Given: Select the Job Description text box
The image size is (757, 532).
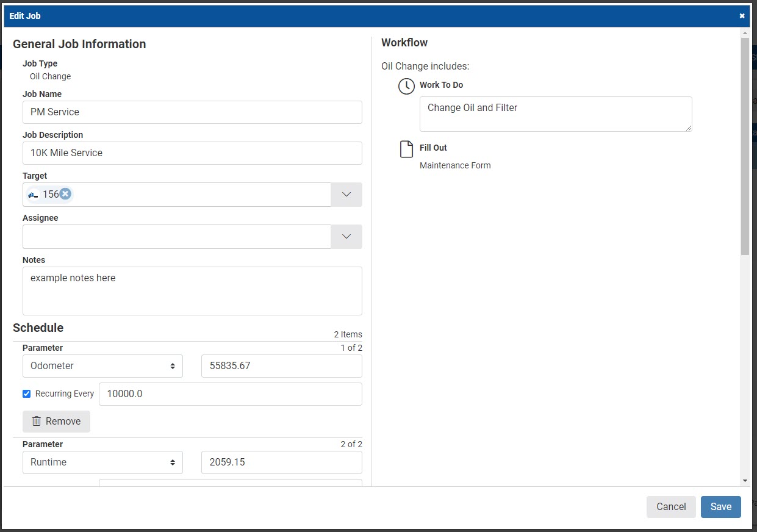Looking at the screenshot, I should [x=192, y=153].
